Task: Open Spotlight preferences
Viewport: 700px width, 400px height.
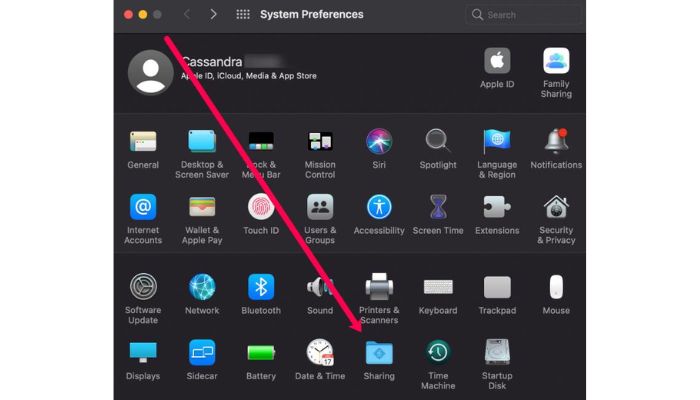Action: pyautogui.click(x=438, y=141)
